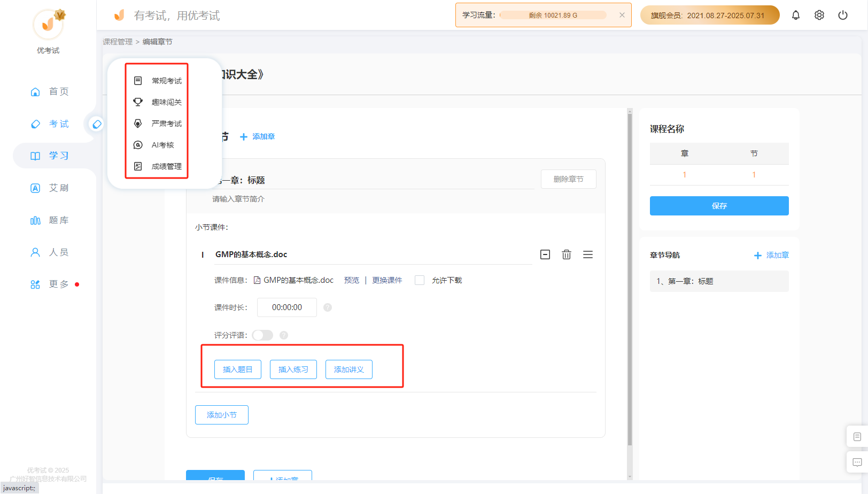Click the home icon beside 首页
This screenshot has width=868, height=494.
coord(35,92)
